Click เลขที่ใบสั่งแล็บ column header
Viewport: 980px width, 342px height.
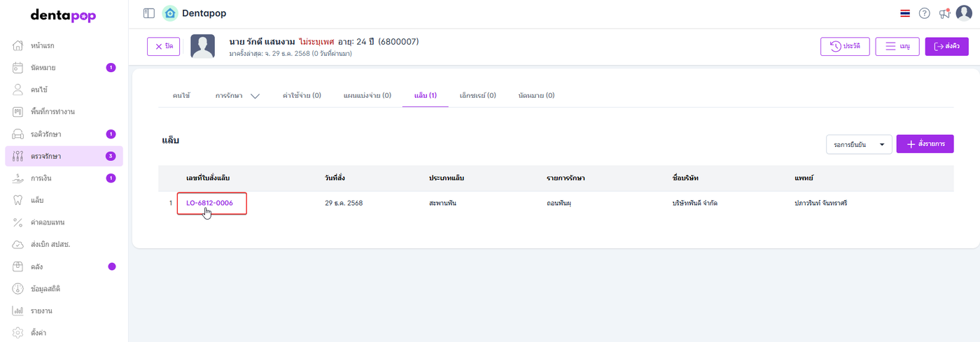tap(209, 178)
